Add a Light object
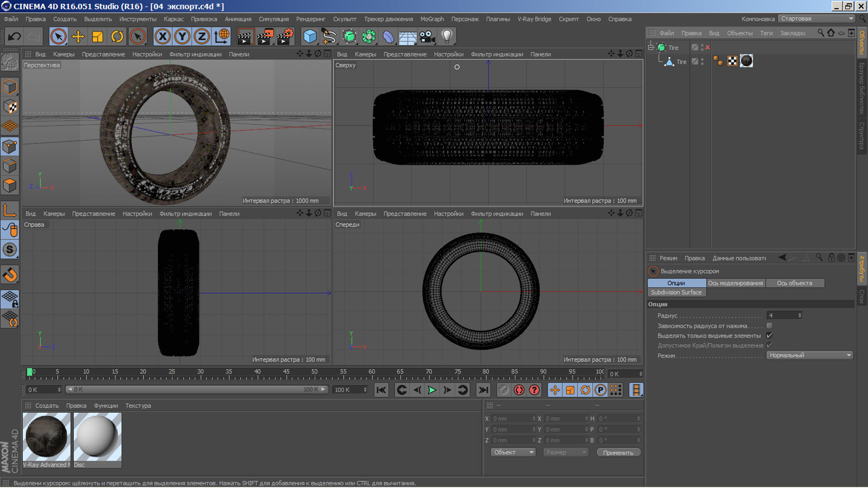868x488 pixels. [x=447, y=37]
